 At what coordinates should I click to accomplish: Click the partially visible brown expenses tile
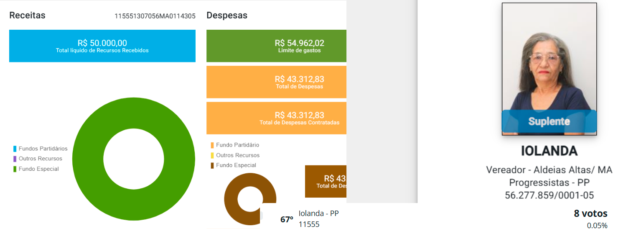pyautogui.click(x=326, y=181)
